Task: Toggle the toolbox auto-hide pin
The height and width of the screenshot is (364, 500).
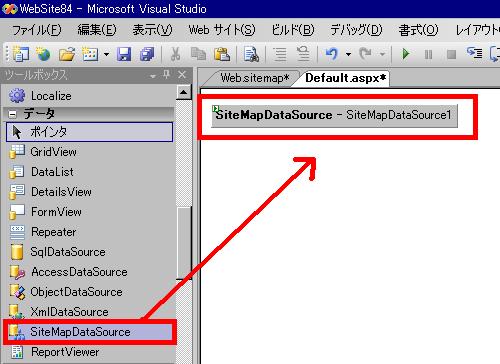Action: (166, 75)
